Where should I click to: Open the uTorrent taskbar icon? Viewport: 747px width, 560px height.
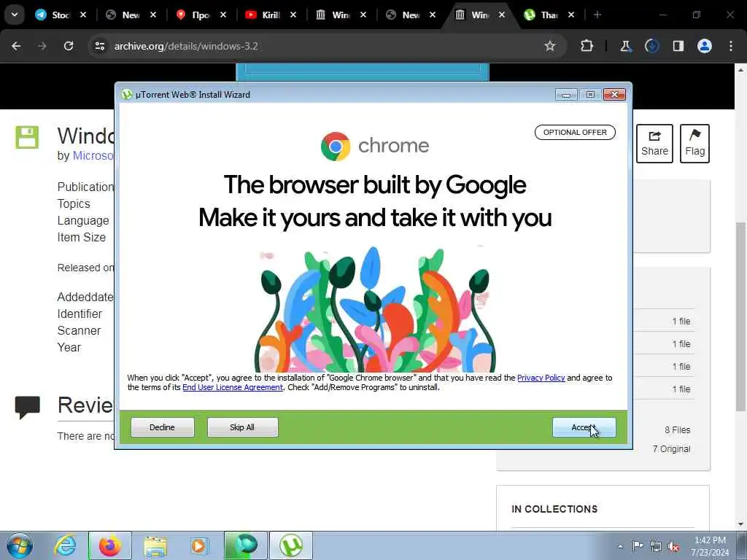click(291, 545)
